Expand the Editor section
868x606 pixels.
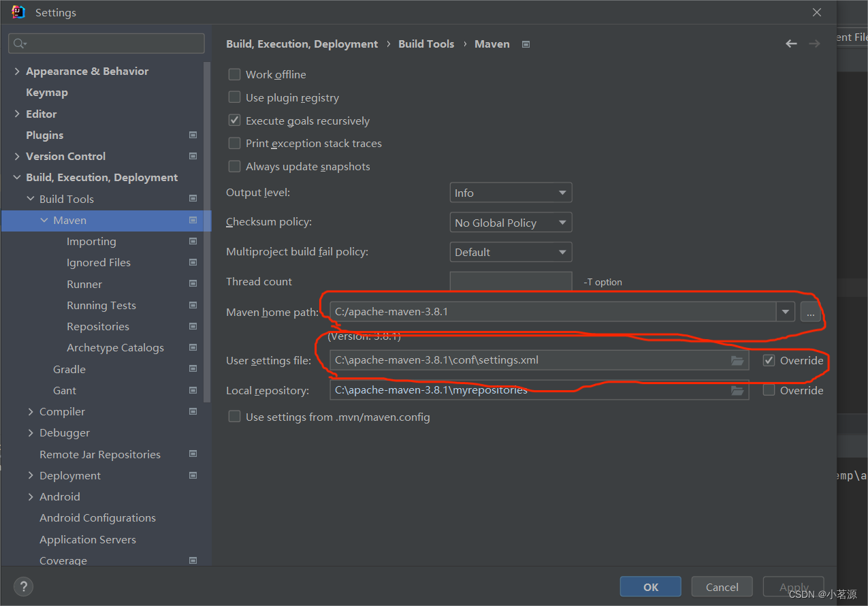pos(17,114)
